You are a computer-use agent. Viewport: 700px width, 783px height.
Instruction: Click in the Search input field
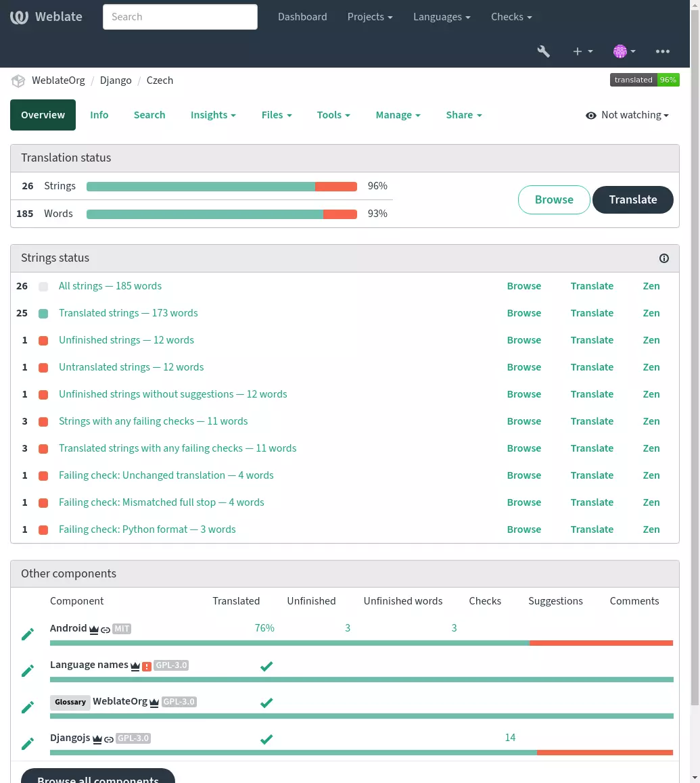click(180, 17)
